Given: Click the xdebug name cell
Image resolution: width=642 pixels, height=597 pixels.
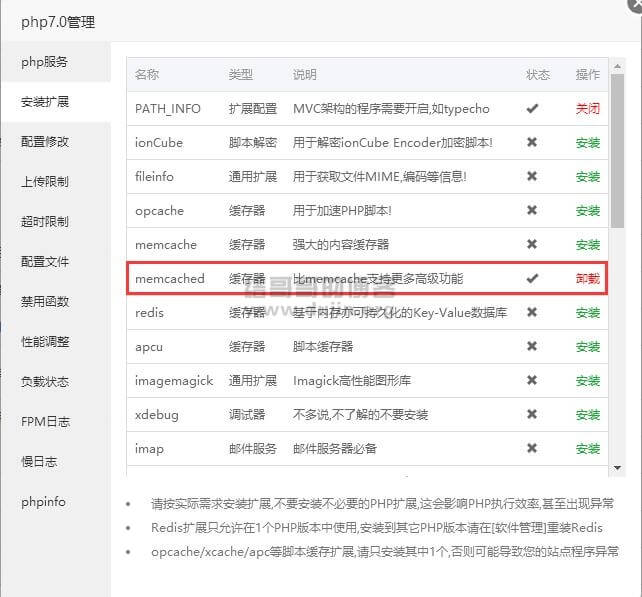Looking at the screenshot, I should (157, 414).
